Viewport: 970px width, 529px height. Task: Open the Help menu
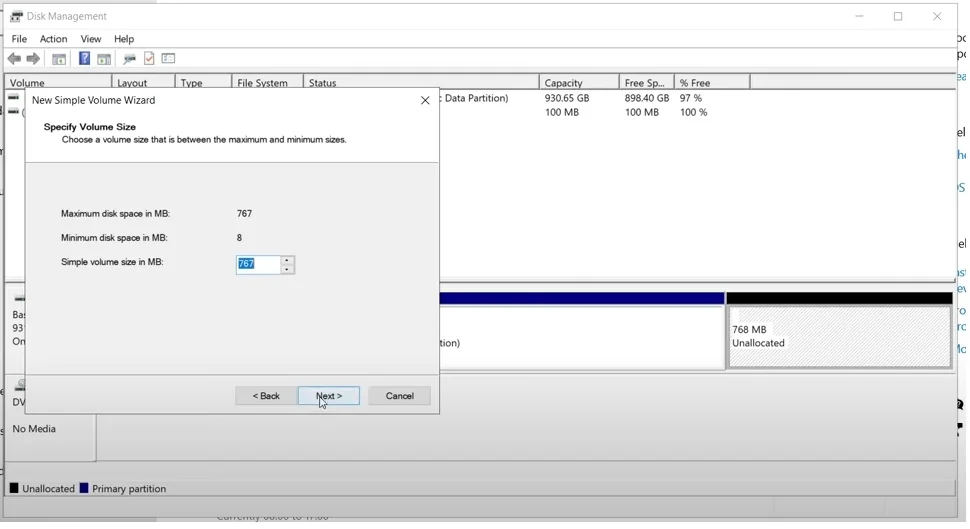[124, 39]
